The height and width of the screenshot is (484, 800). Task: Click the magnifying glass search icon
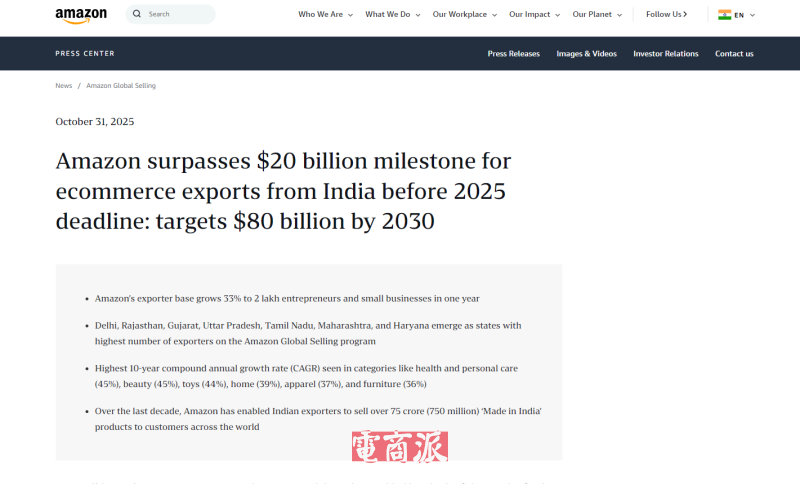(x=137, y=14)
